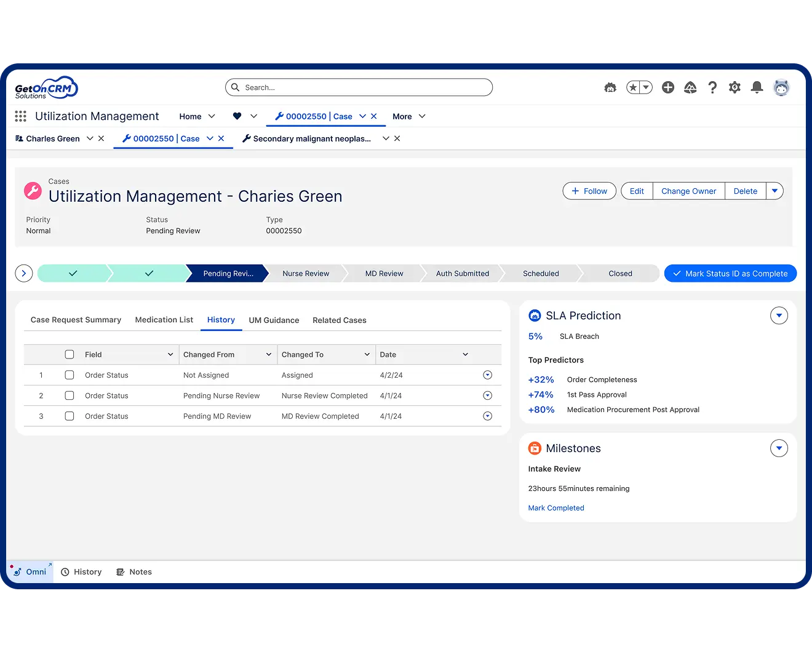Open Omni utility bar item

pyautogui.click(x=30, y=572)
